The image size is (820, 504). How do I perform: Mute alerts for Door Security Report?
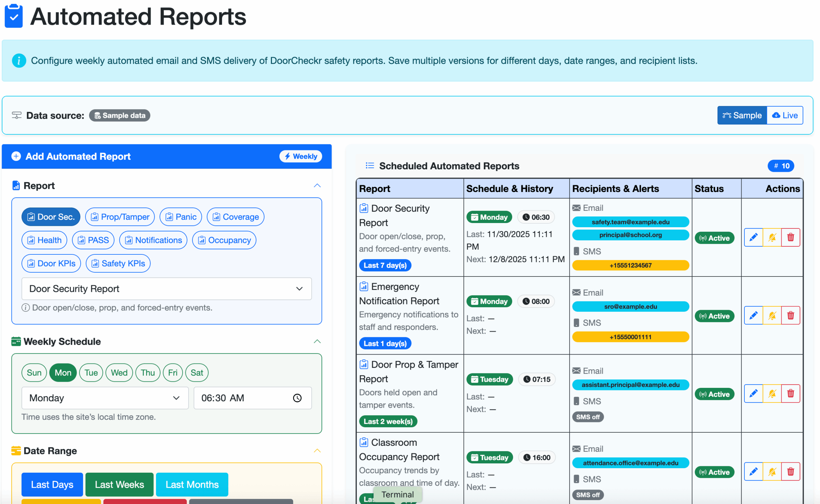click(x=772, y=238)
